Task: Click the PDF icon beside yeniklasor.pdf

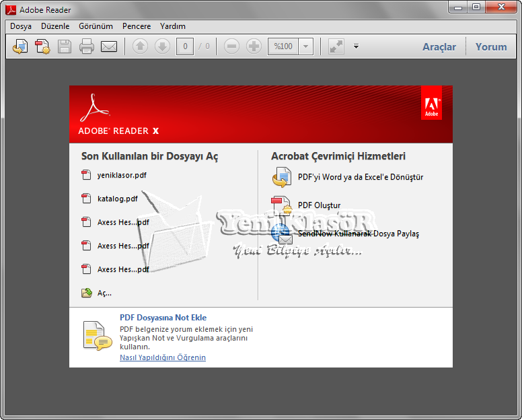Action: click(x=86, y=175)
